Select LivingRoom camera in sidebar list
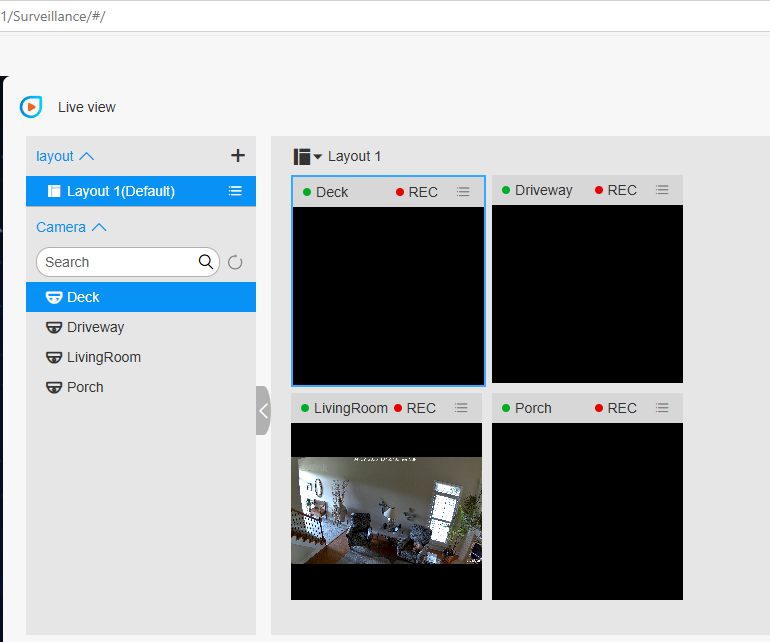Screen dimensions: 770x642 (x=141, y=357)
